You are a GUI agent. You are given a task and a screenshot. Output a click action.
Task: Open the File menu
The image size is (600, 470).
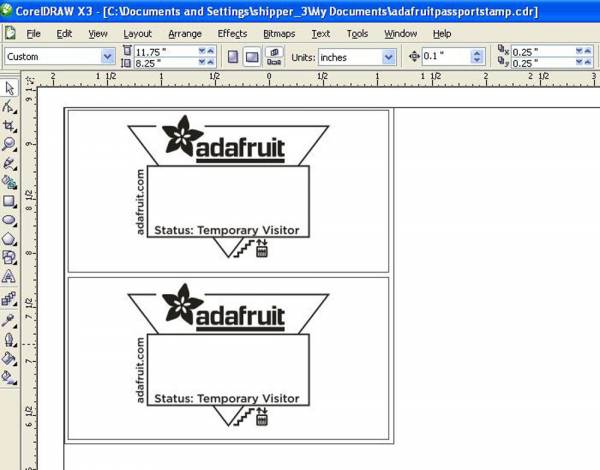[x=33, y=34]
